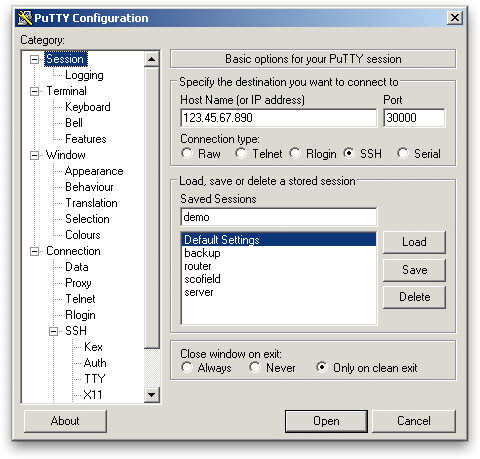Click the Open button
Screen dimensions: 480x459
(326, 421)
